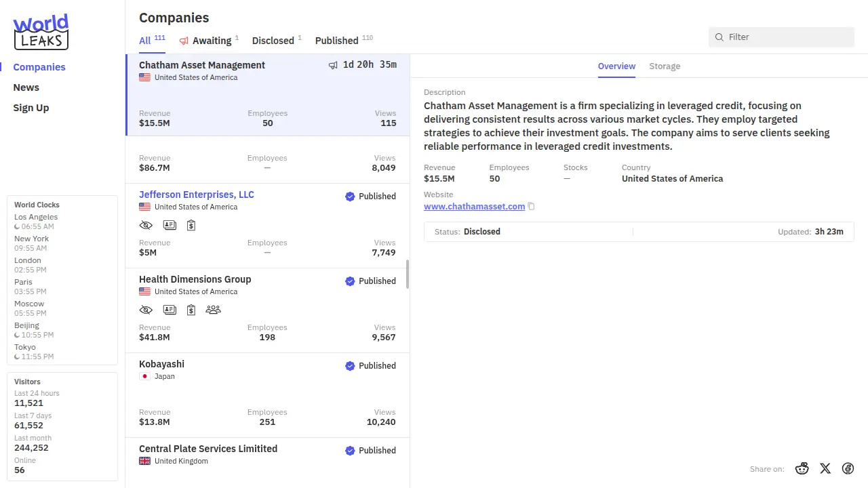Click the X share icon
868x488 pixels.
coord(825,468)
